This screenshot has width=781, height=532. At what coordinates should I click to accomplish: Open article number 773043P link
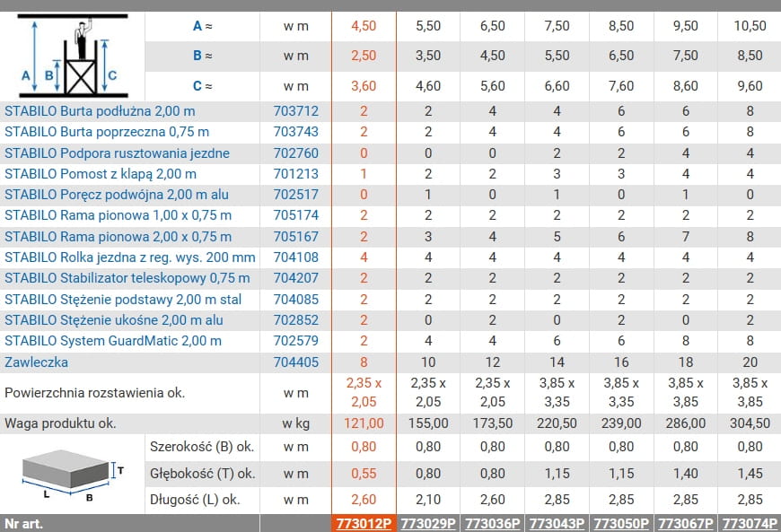click(557, 523)
